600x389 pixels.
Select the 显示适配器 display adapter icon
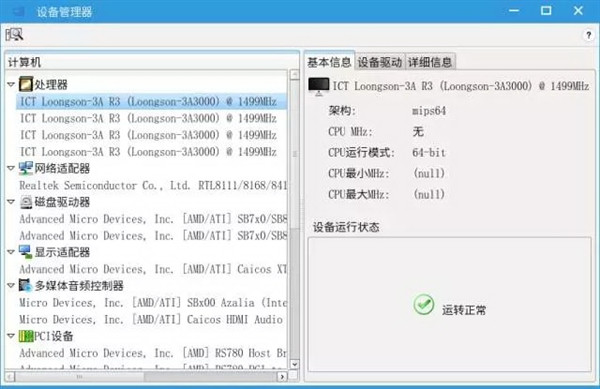point(26,252)
